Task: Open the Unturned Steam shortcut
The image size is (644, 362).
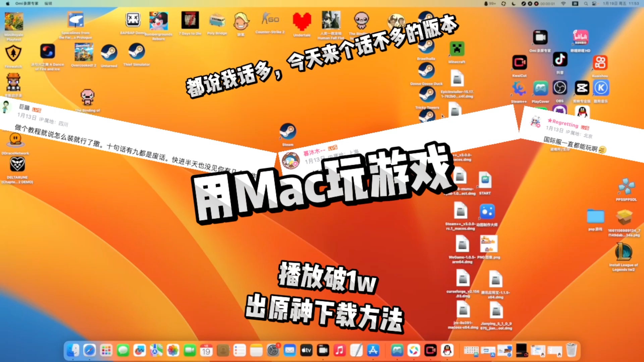Action: (x=109, y=53)
